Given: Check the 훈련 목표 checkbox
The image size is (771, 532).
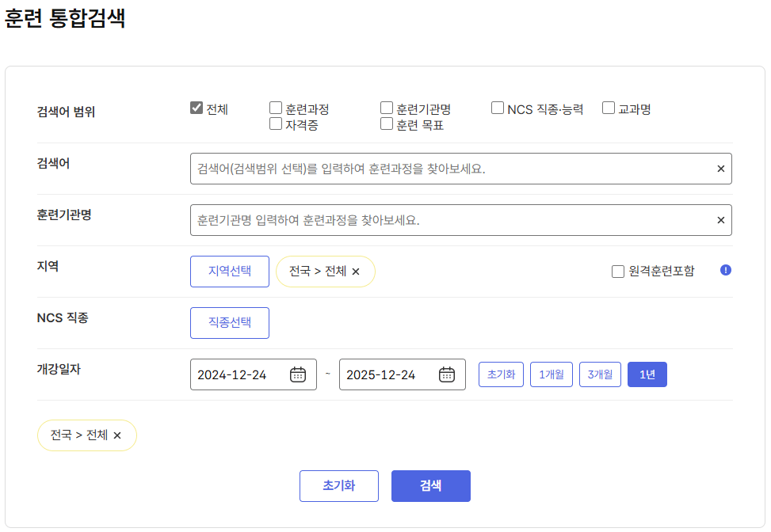Looking at the screenshot, I should pos(386,123).
